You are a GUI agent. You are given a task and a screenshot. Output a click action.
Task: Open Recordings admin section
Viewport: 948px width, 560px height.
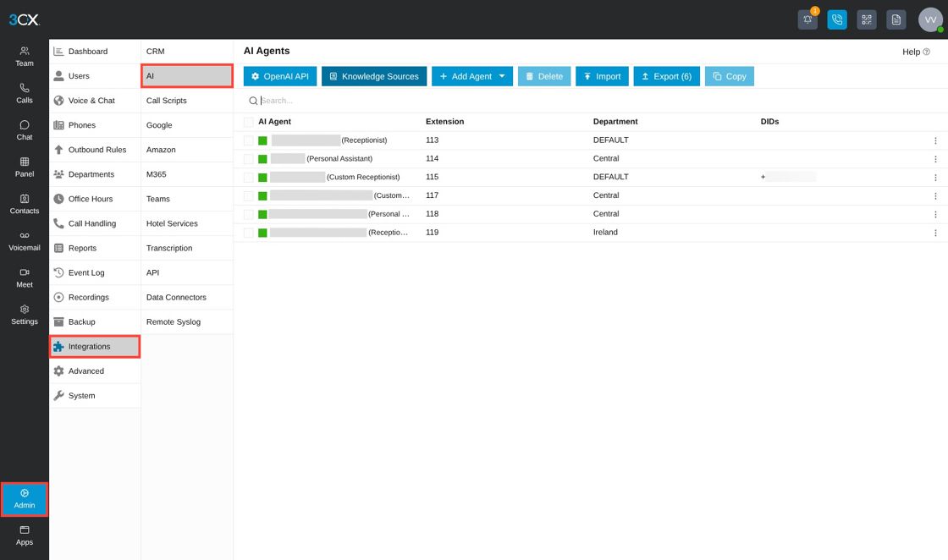(95, 297)
